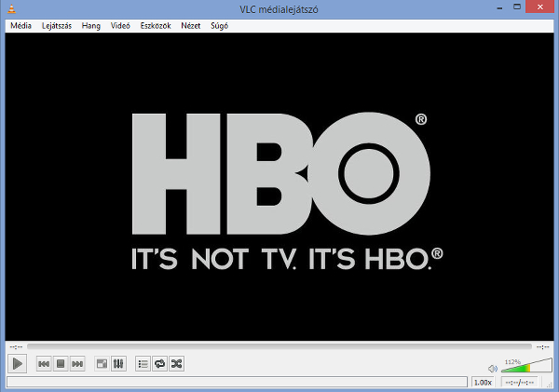Adjust the volume slider at 112%
Viewport: 559px width, 392px height.
[x=526, y=366]
